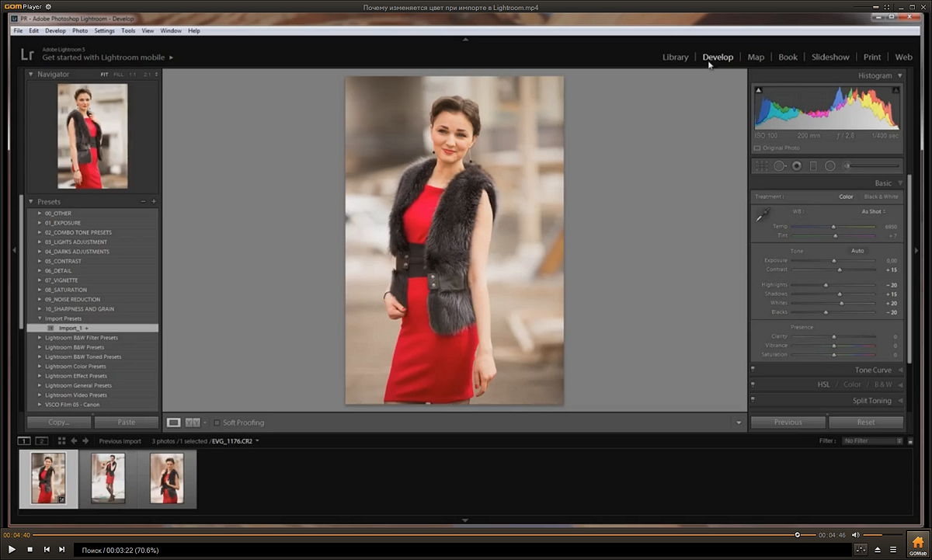The width and height of the screenshot is (932, 560).
Task: Go forward with filmstrip right arrow
Action: point(85,441)
